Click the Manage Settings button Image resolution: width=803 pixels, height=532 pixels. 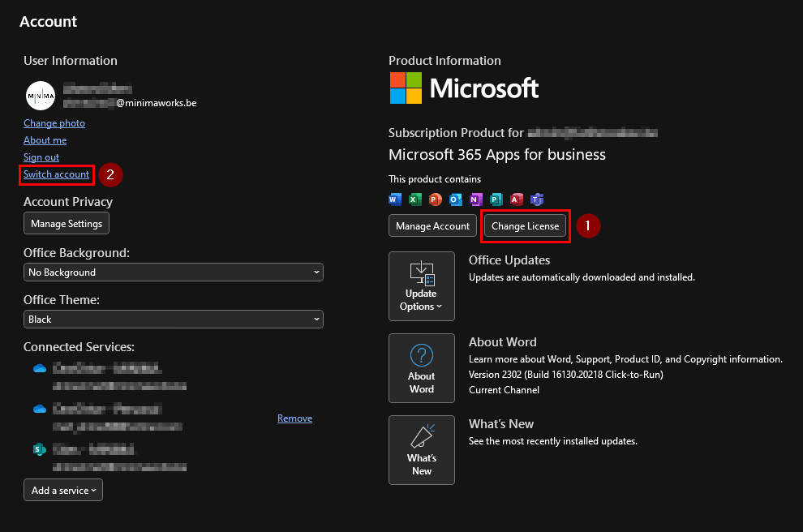point(67,224)
